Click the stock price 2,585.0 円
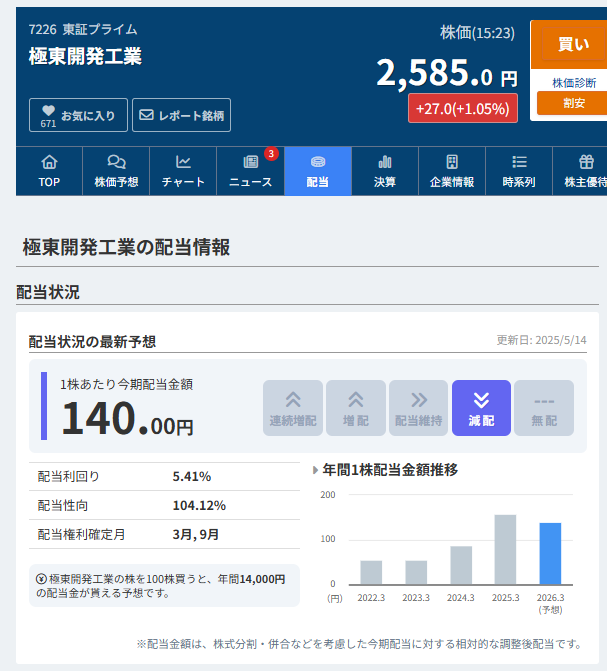The width and height of the screenshot is (607, 671). point(447,73)
